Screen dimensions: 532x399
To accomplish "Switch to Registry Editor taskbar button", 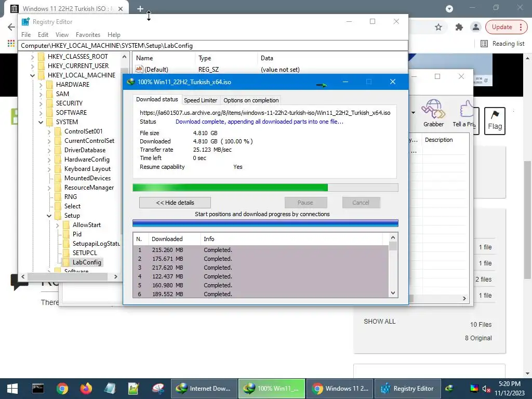I will click(407, 389).
